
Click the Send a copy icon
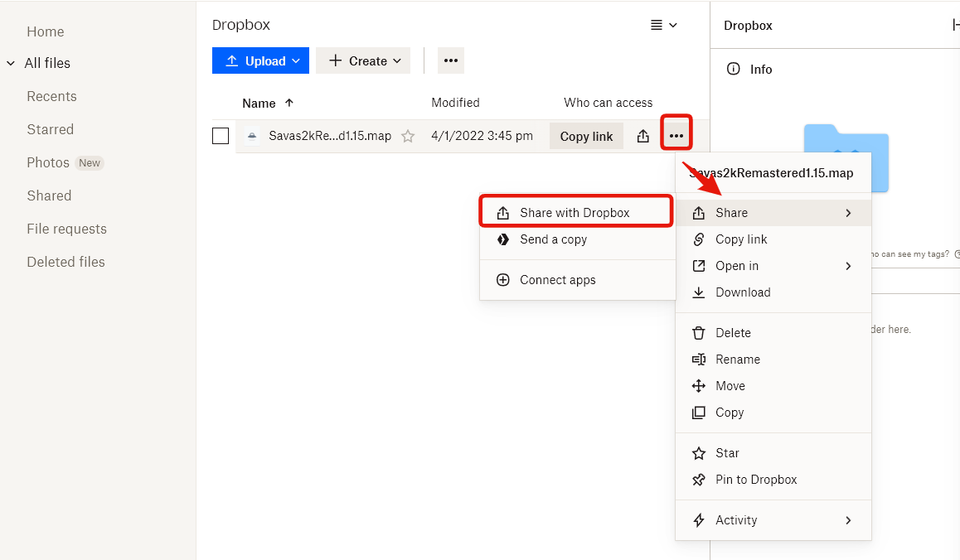502,239
